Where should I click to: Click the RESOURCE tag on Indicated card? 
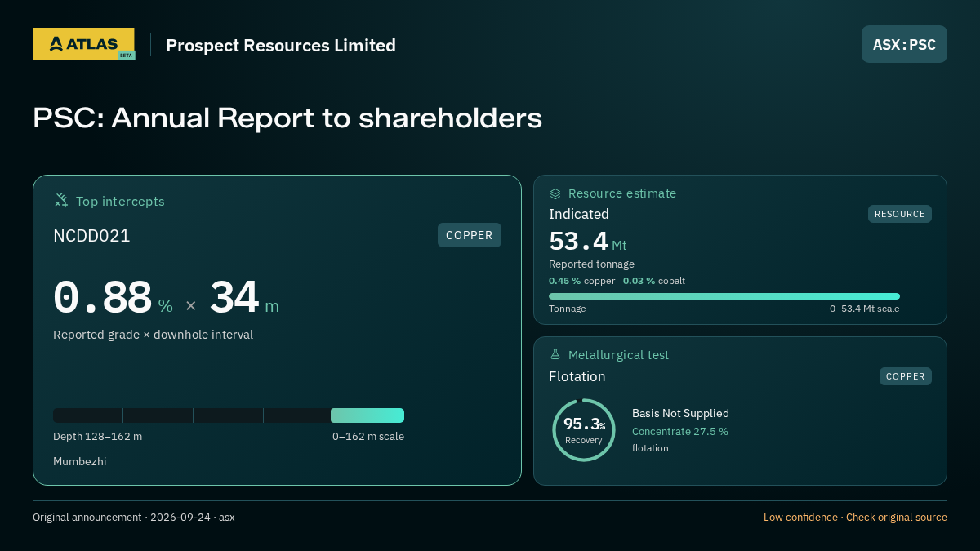[900, 214]
